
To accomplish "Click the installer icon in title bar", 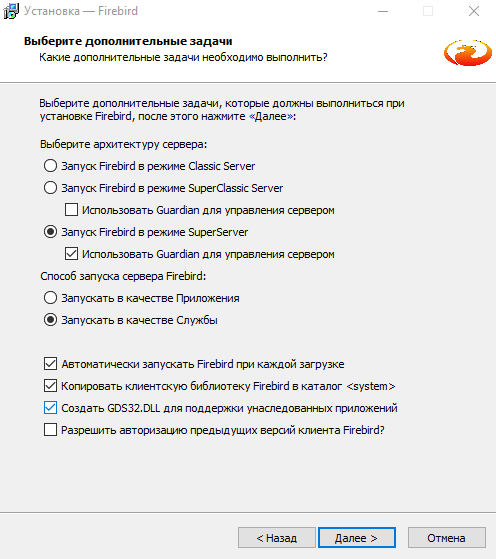I will (x=11, y=11).
